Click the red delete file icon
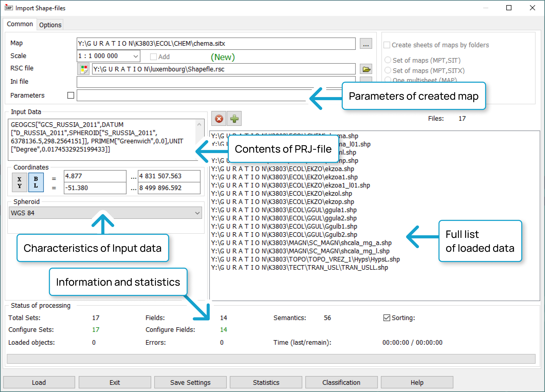This screenshot has width=545, height=392. pyautogui.click(x=219, y=119)
